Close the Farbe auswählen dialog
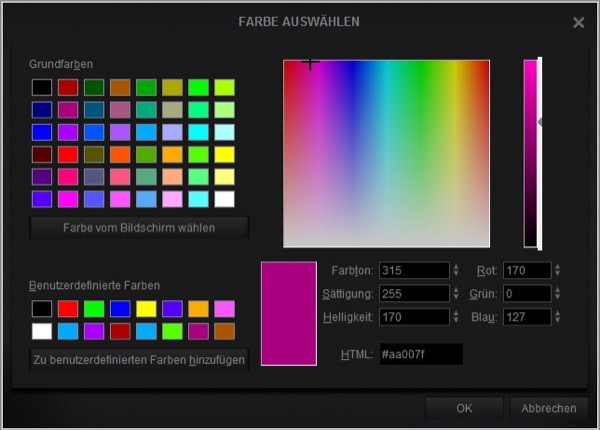This screenshot has height=430, width=600. tap(579, 23)
